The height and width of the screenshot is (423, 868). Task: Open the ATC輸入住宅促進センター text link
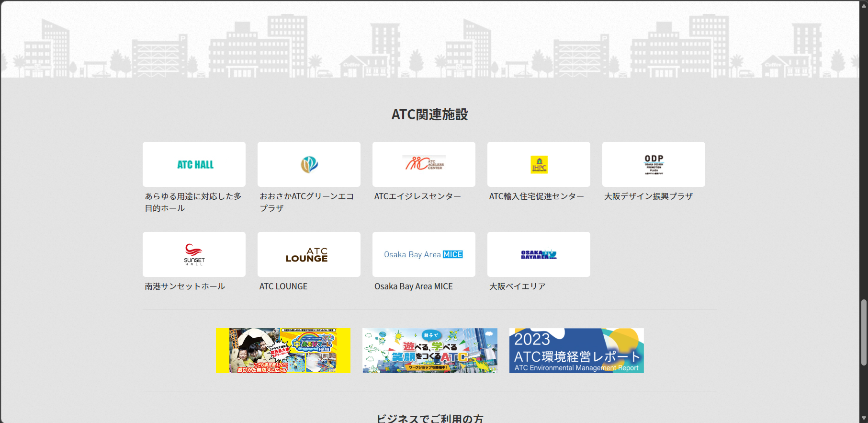click(537, 196)
